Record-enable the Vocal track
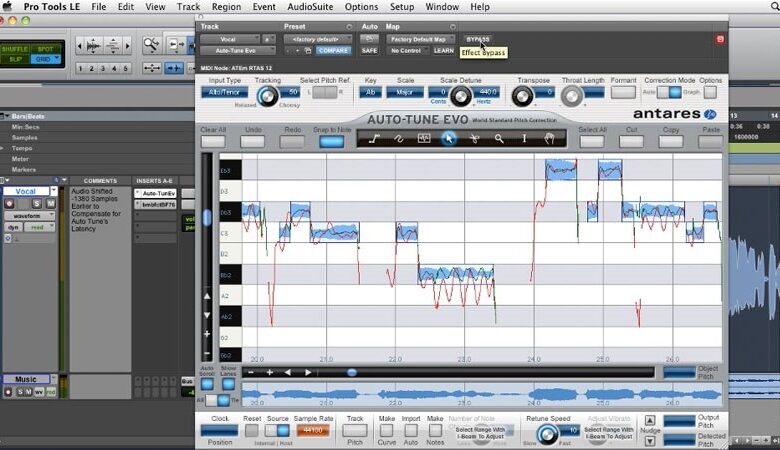780x450 pixels. [9, 204]
